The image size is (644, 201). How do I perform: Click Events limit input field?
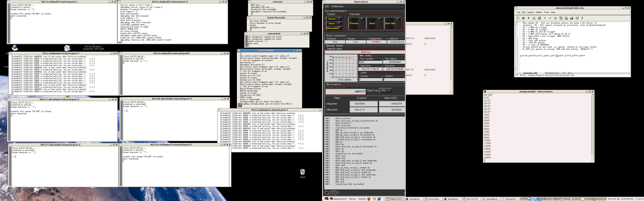point(370,80)
